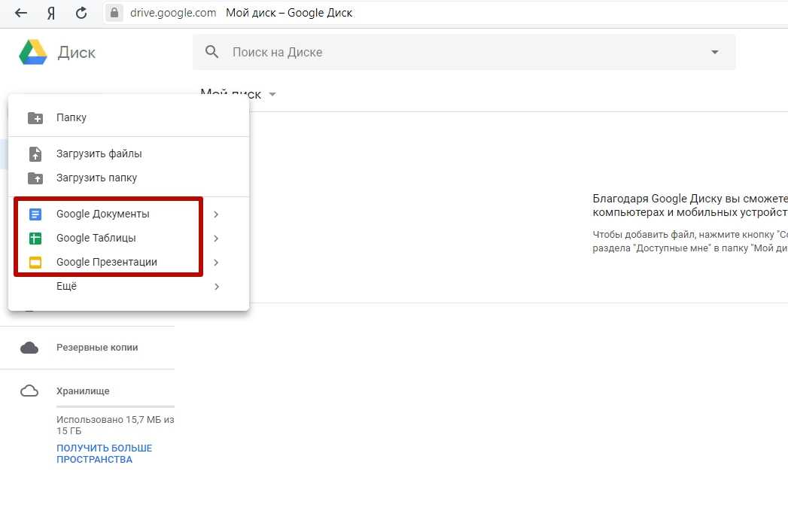Screen dimensions: 788x532
Task: Expand the Google Таблицы submenu arrow
Action: [216, 239]
